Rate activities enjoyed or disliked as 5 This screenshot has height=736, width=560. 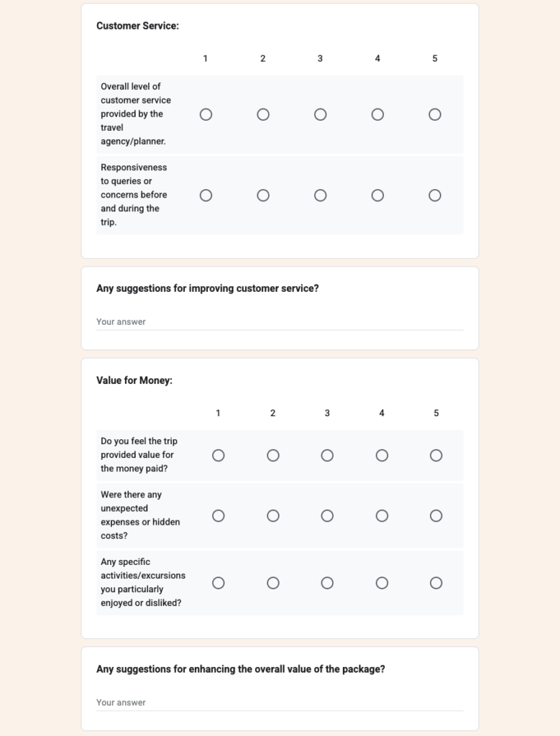click(436, 583)
